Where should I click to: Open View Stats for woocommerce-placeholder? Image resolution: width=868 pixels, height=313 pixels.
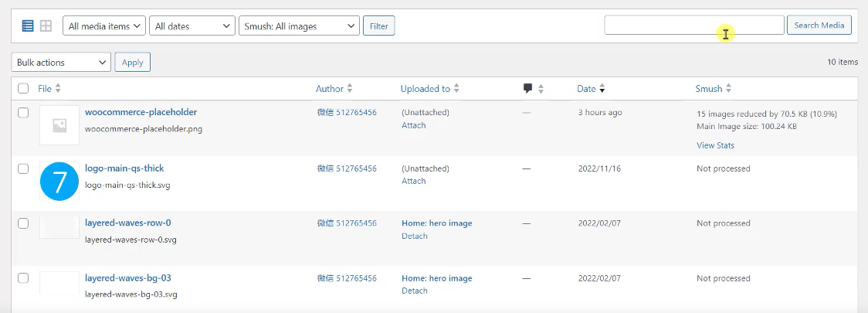click(x=715, y=145)
